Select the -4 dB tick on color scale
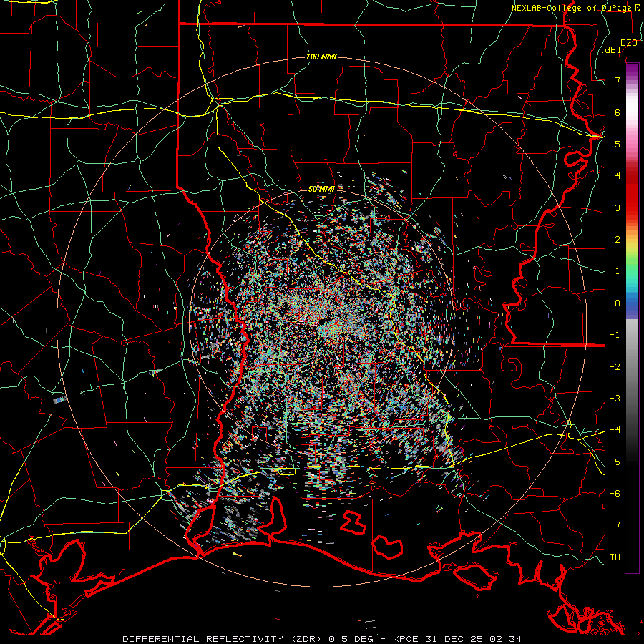This screenshot has height=644, width=644. tap(615, 430)
